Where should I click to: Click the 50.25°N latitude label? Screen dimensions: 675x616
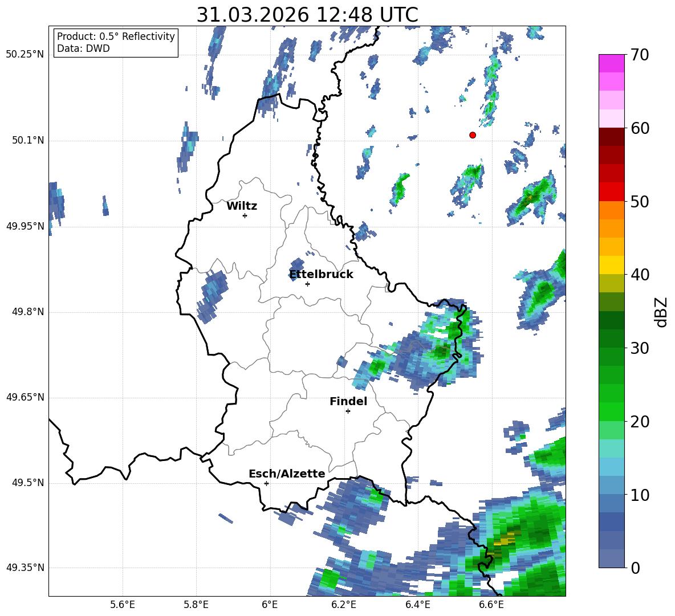[x=25, y=55]
